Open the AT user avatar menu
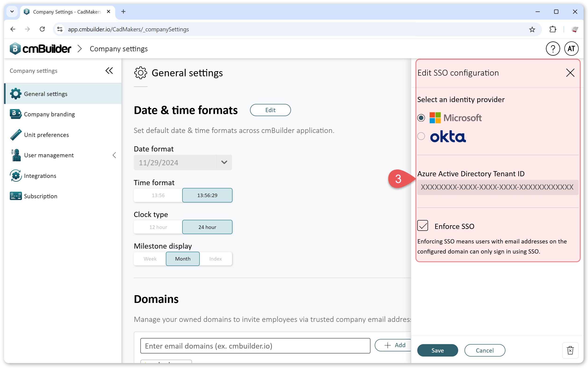 pos(571,49)
